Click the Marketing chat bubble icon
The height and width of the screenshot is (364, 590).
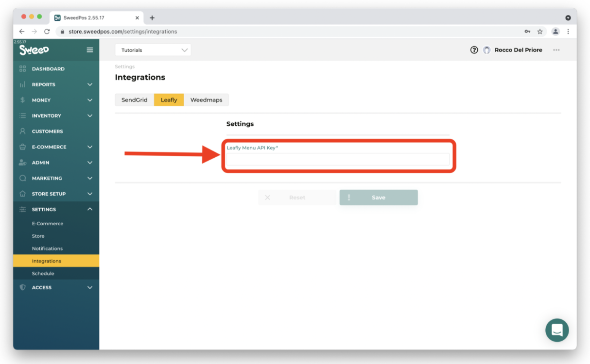22,178
